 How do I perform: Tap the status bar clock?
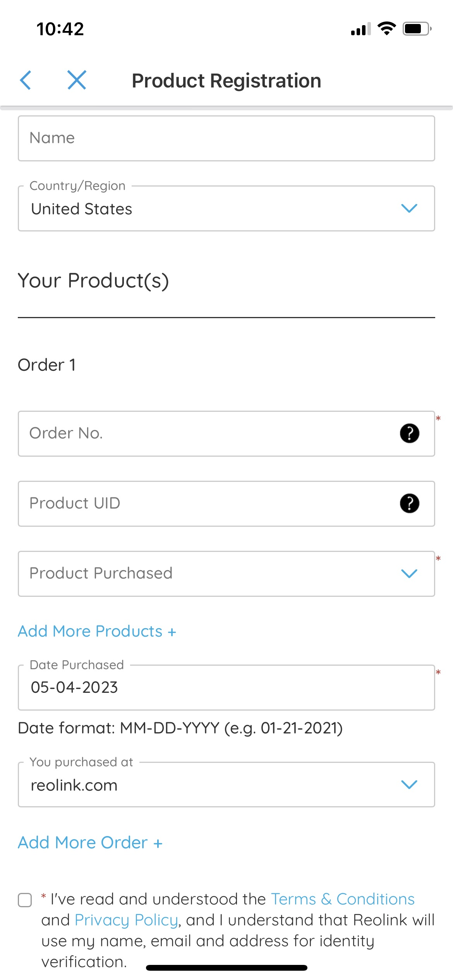(60, 29)
